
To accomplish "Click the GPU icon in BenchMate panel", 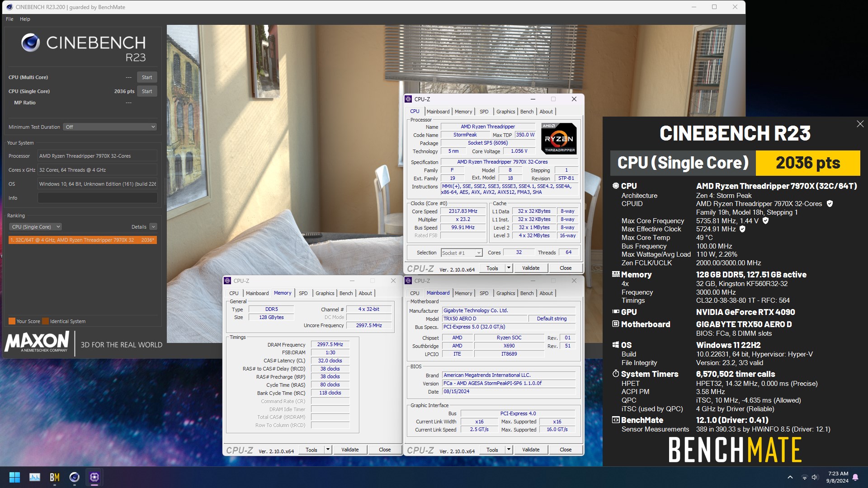I will (615, 312).
